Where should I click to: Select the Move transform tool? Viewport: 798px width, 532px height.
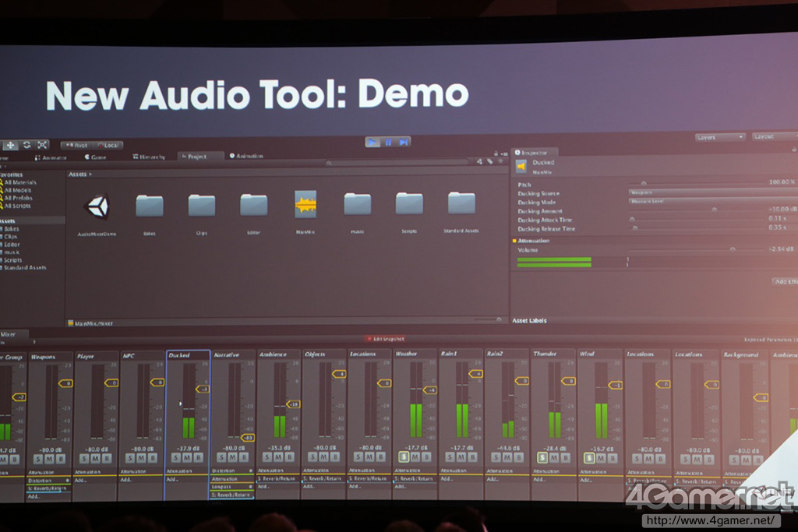[x=10, y=146]
